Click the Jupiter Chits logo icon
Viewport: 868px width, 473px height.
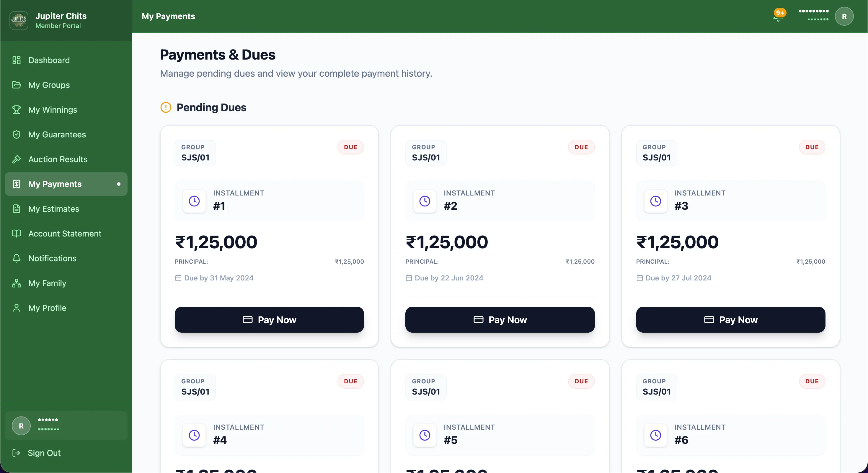click(x=19, y=20)
